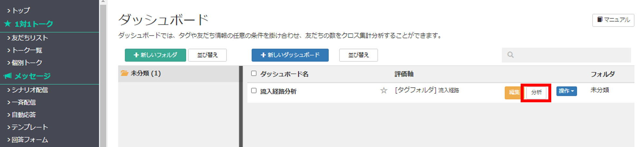
Task: Click the book icon on マニュアル button
Action: click(600, 20)
